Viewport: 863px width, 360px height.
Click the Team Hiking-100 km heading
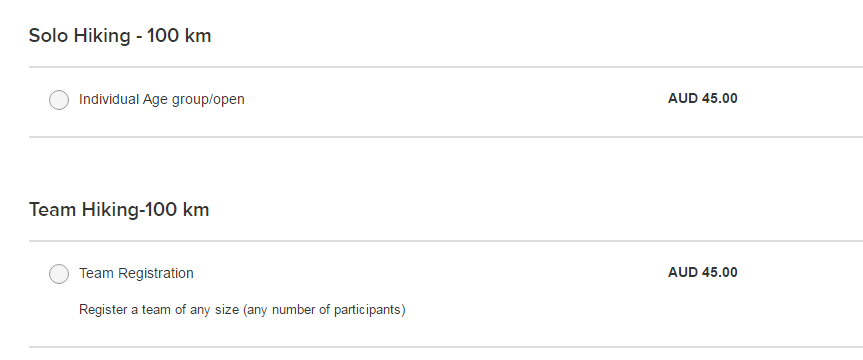point(119,210)
